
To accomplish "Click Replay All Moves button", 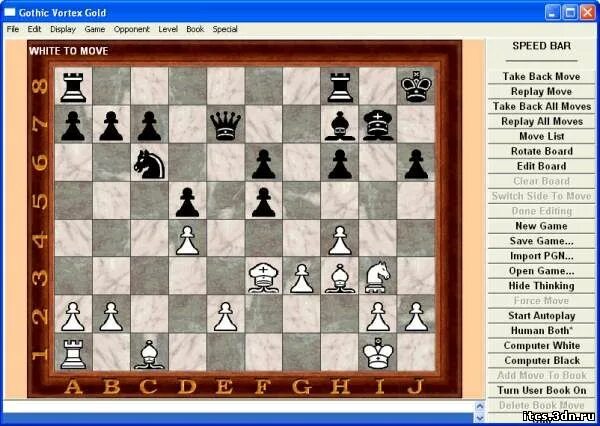I will [541, 121].
